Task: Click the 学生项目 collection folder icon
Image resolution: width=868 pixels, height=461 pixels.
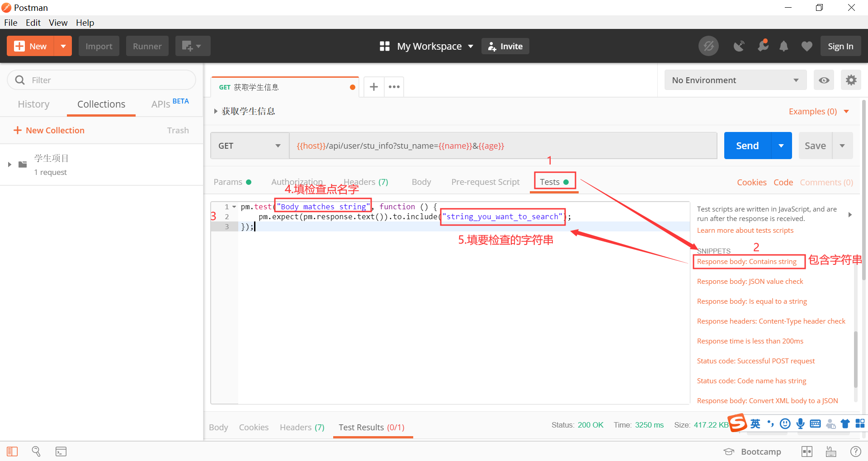Action: tap(23, 165)
